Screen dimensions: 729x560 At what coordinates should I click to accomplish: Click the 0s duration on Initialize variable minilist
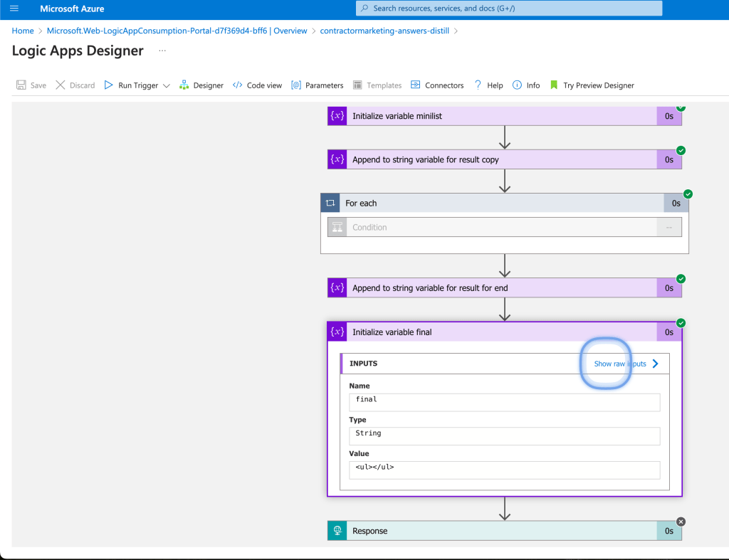[x=669, y=116]
